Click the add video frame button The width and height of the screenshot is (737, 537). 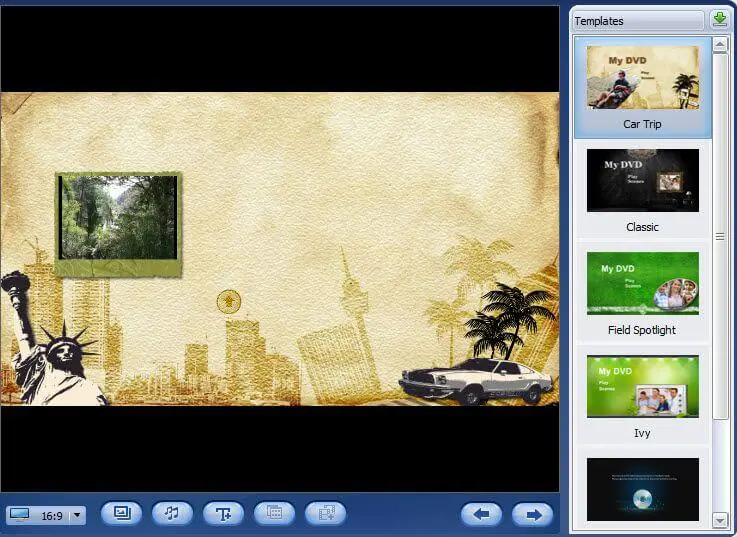click(x=325, y=513)
